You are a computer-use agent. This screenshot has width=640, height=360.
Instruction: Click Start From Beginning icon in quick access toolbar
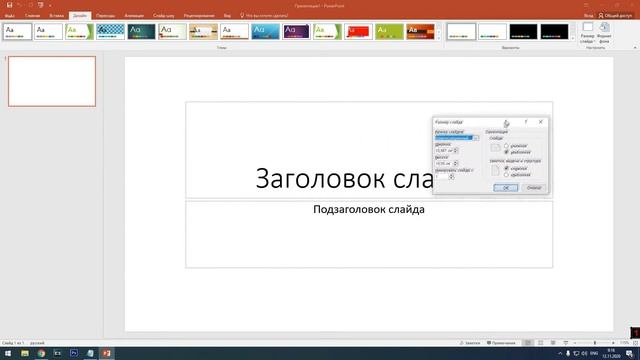40,5
